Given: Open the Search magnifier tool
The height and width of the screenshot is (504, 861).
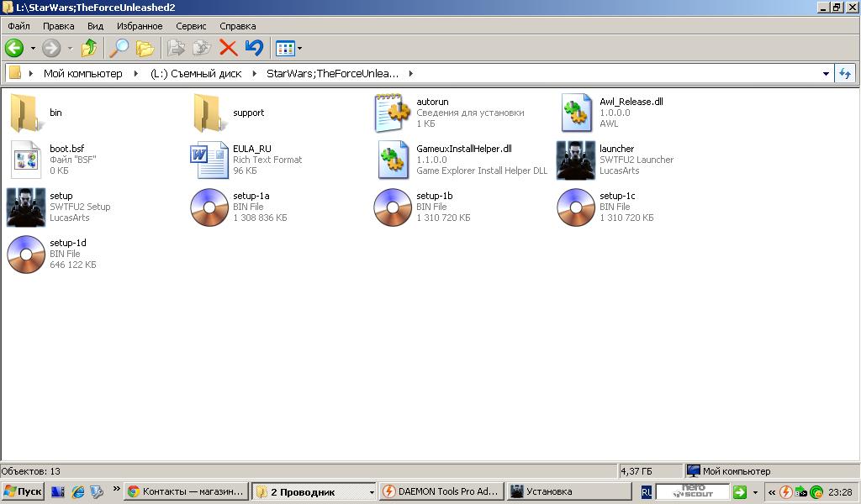Looking at the screenshot, I should 120,49.
